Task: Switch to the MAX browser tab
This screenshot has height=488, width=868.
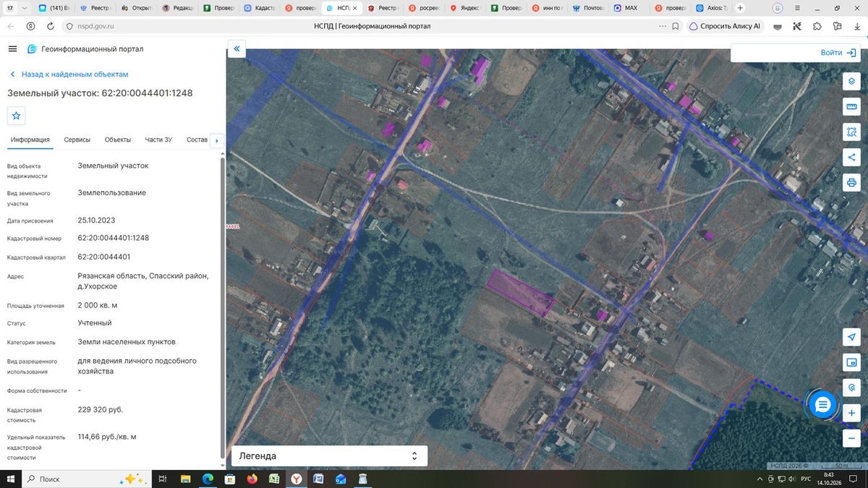Action: 625,8
